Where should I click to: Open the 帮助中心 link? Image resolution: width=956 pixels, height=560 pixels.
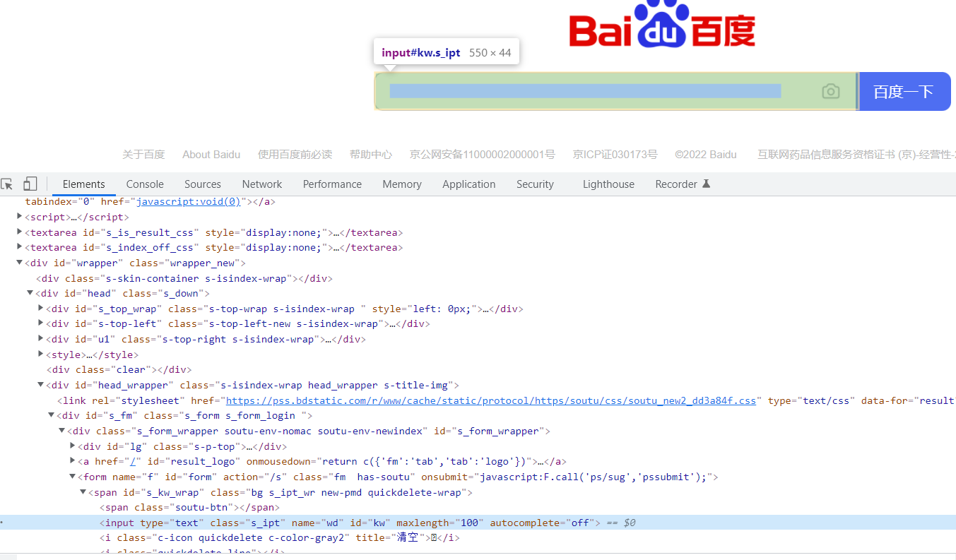click(371, 155)
